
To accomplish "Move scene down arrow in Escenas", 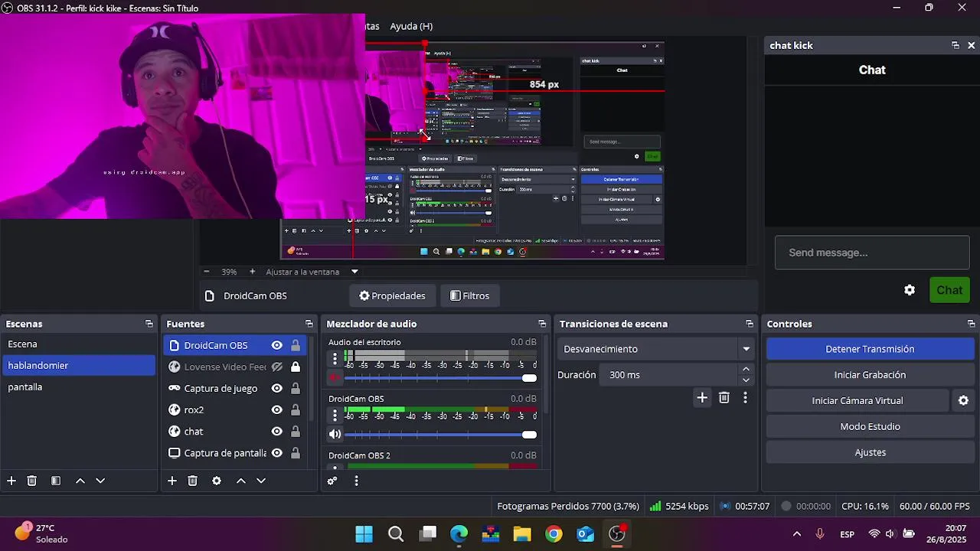I will tap(100, 481).
